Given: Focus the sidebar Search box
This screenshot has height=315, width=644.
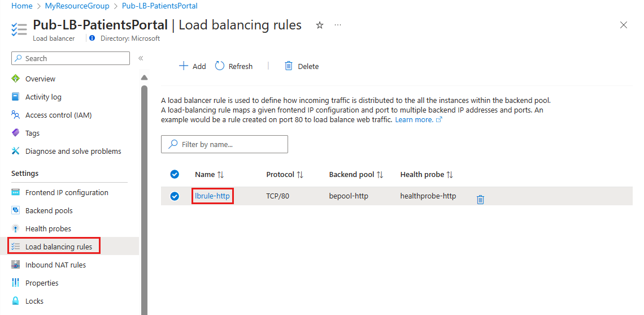Looking at the screenshot, I should pos(71,58).
